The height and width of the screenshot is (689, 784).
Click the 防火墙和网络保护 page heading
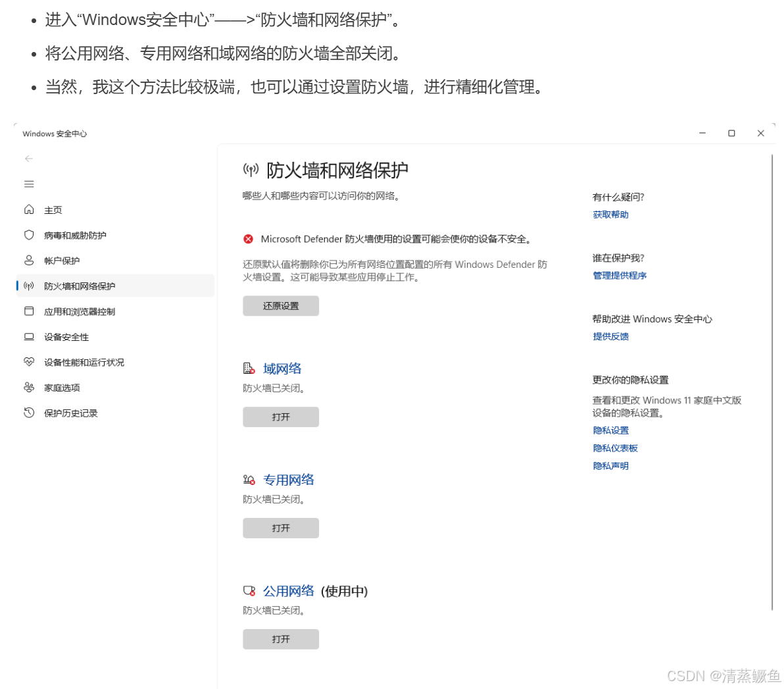pos(337,170)
